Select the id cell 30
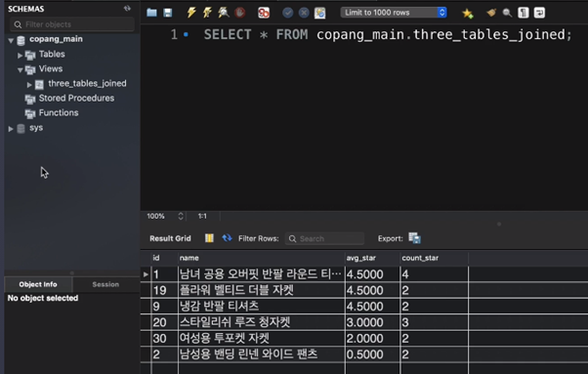The width and height of the screenshot is (588, 374). click(165, 339)
